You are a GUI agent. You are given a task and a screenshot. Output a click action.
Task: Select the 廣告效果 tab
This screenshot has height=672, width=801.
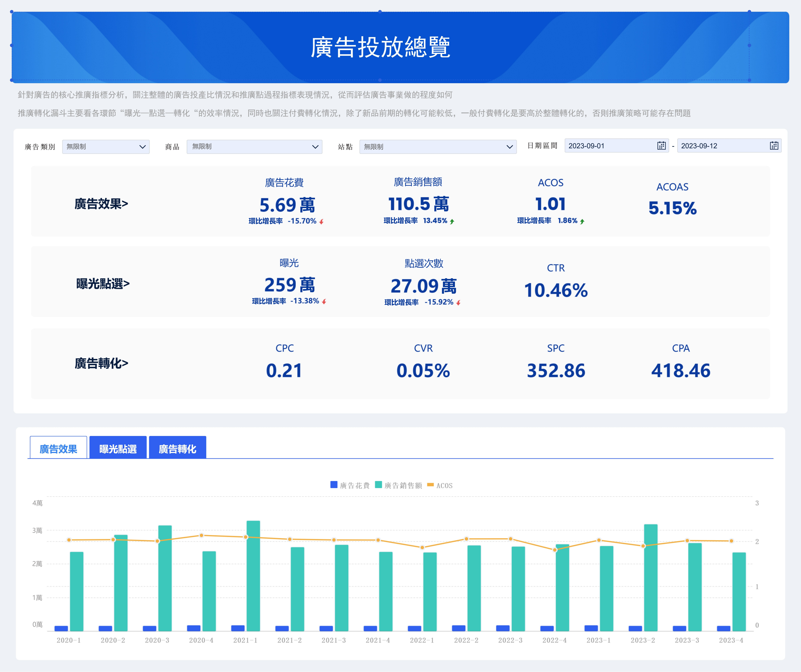point(58,448)
